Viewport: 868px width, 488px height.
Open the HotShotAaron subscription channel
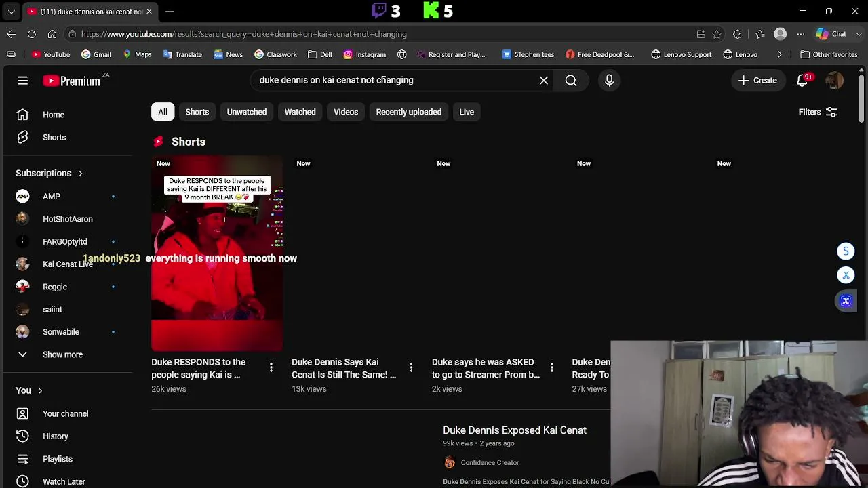(68, 219)
